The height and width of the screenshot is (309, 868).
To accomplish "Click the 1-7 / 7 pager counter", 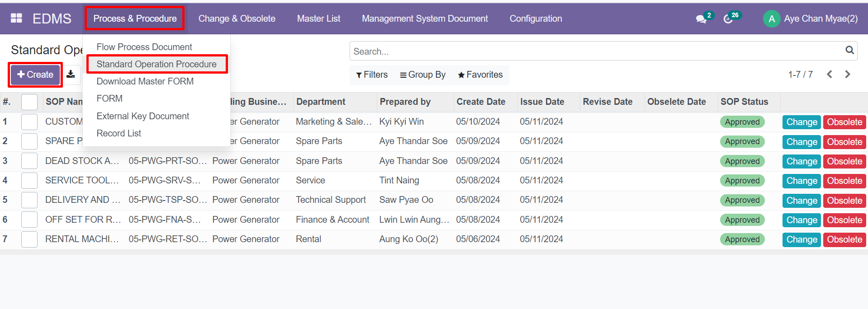I will click(x=800, y=75).
